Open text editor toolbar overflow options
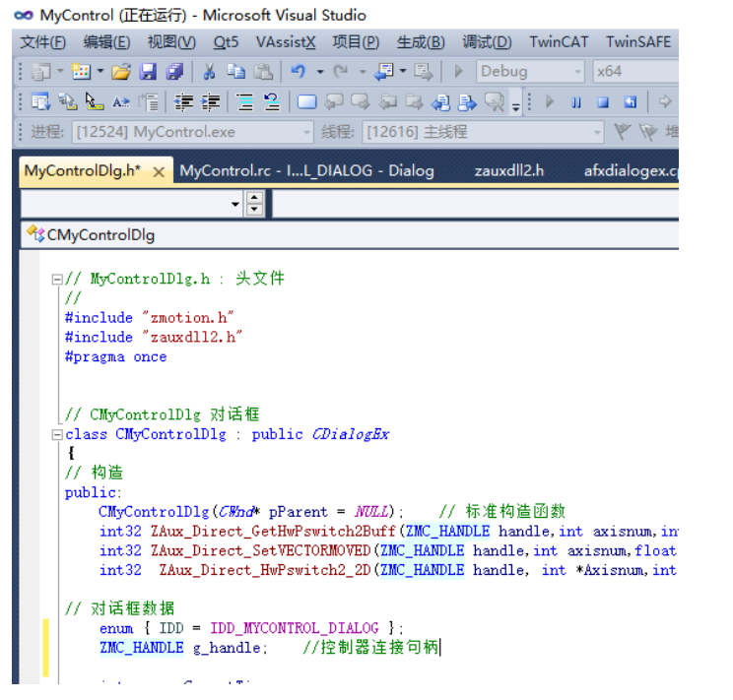The width and height of the screenshot is (733, 700). tap(515, 107)
